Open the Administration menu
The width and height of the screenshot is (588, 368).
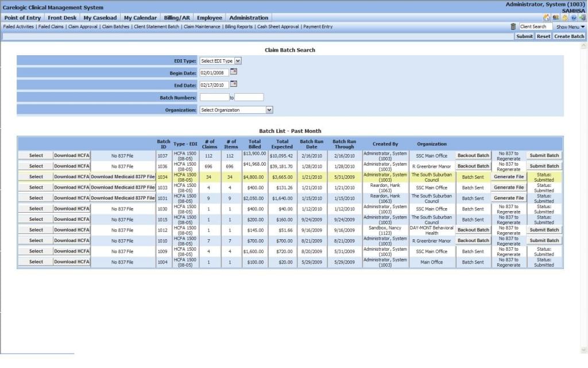coord(249,18)
